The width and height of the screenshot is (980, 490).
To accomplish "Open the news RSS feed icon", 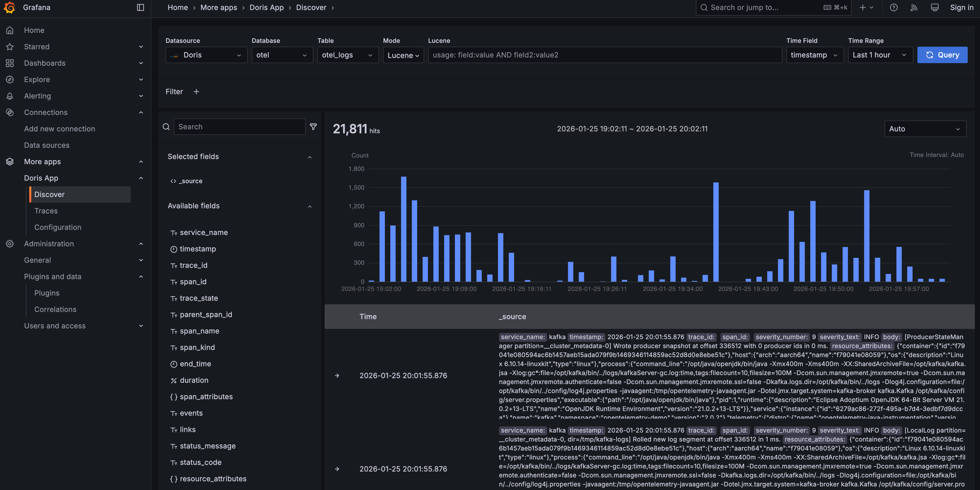I will click(914, 7).
